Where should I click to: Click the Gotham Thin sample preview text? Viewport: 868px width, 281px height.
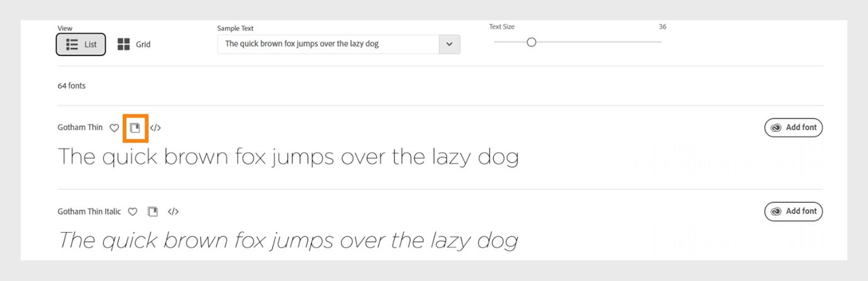point(288,157)
